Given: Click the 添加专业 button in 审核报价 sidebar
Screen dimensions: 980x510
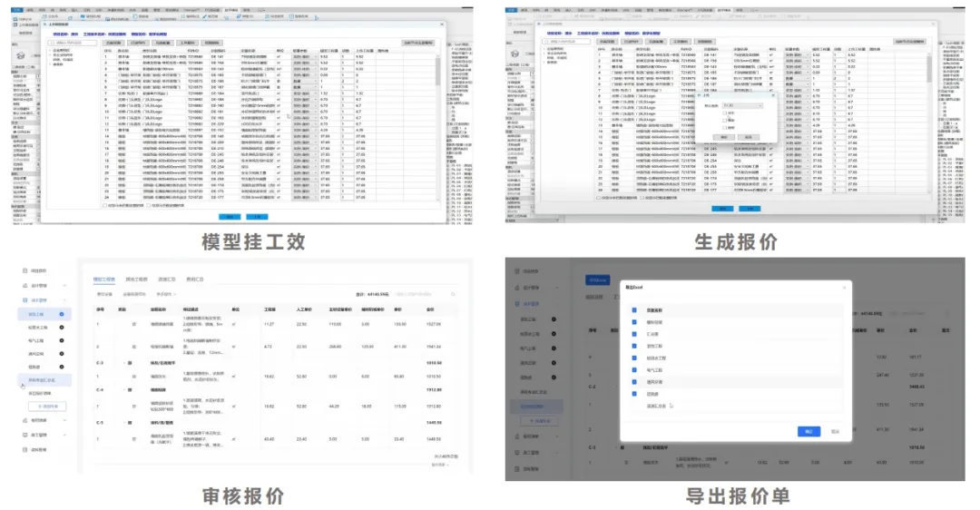Looking at the screenshot, I should (x=49, y=406).
